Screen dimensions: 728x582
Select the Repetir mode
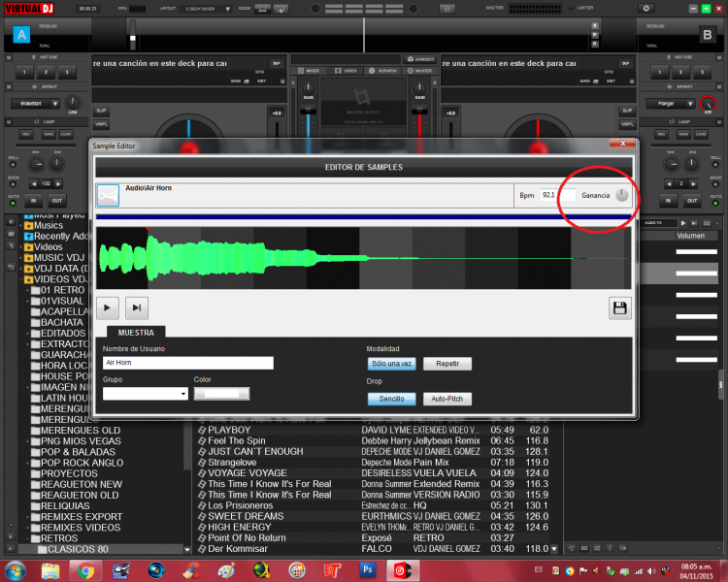coord(447,364)
